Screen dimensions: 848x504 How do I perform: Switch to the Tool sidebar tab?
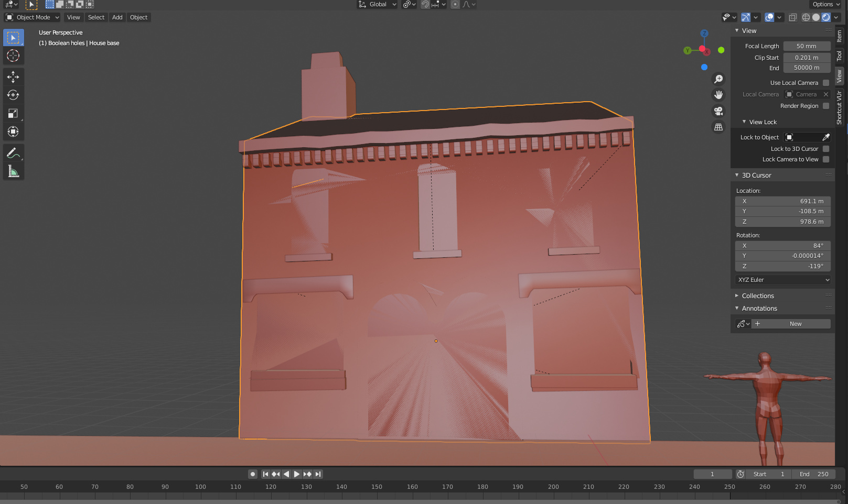840,56
